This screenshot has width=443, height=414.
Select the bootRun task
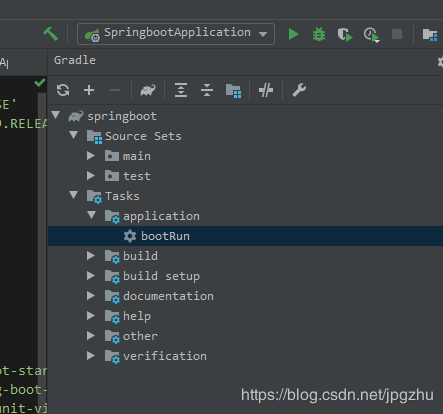(x=245, y=236)
